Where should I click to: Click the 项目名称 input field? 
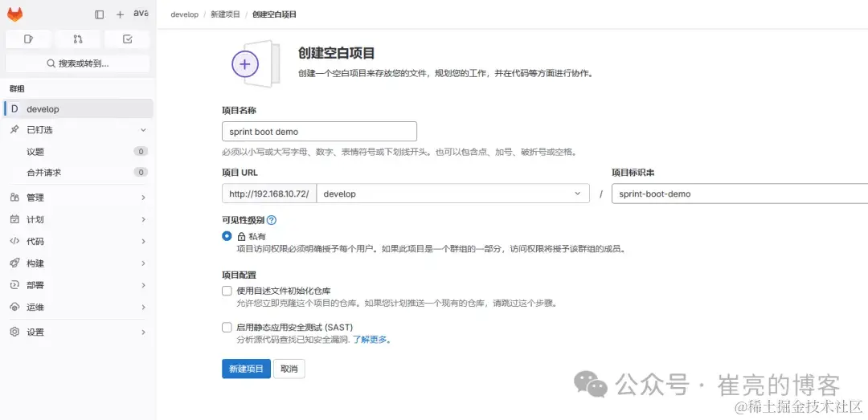point(319,132)
